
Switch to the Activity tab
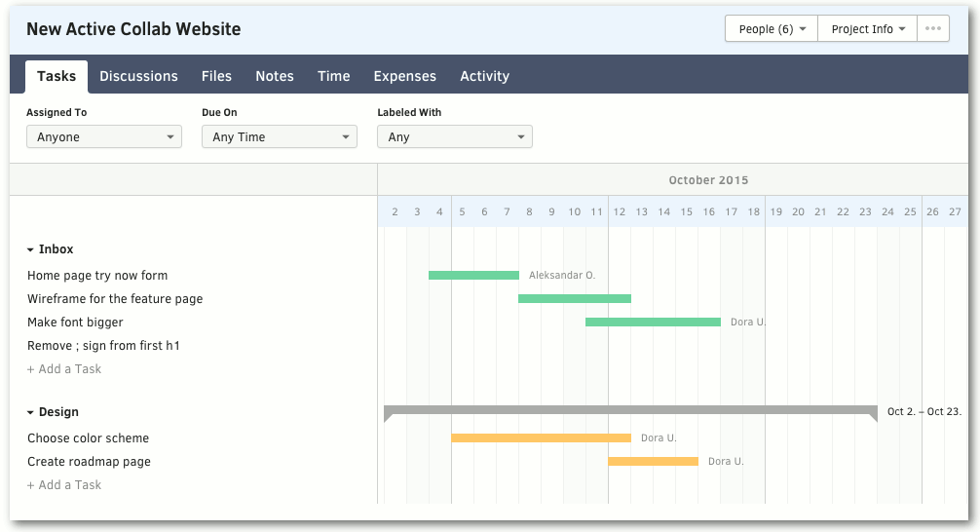coord(484,76)
